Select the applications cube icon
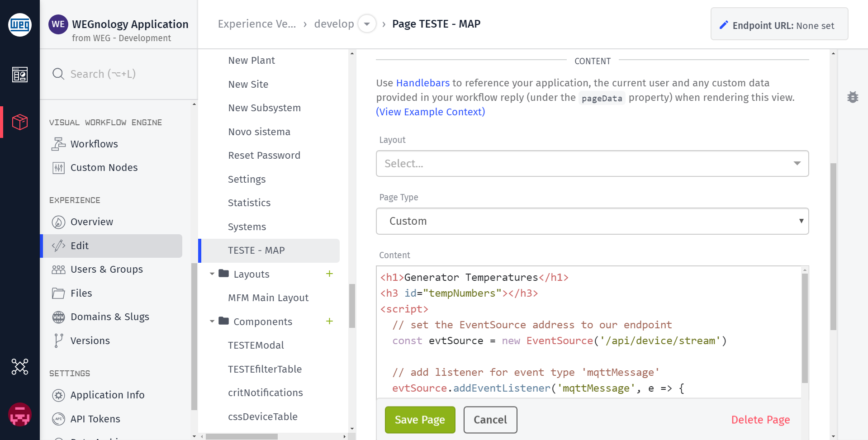Screen dimensions: 868x440 tap(20, 122)
